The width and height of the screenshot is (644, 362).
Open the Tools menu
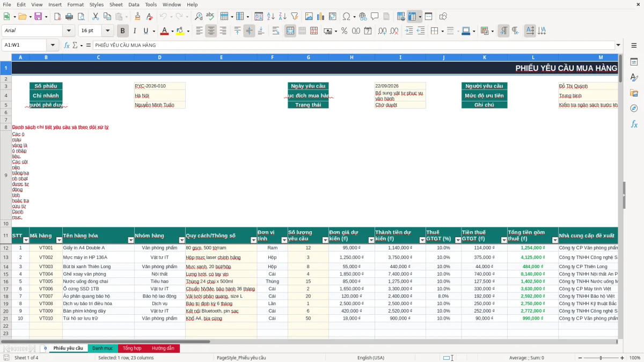pos(151,4)
